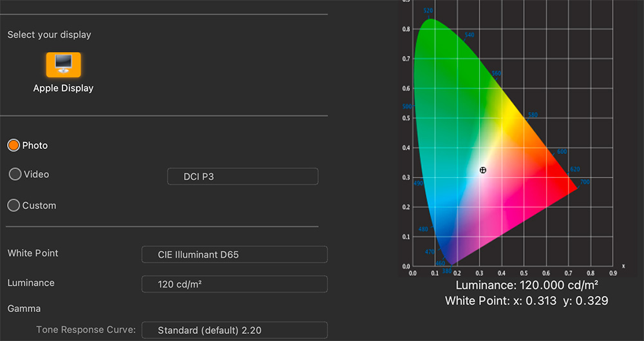Open the DCI P3 dropdown

(x=242, y=177)
